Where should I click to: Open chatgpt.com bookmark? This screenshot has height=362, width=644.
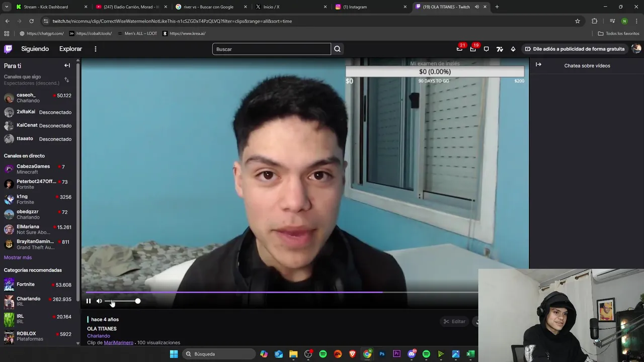click(41, 34)
